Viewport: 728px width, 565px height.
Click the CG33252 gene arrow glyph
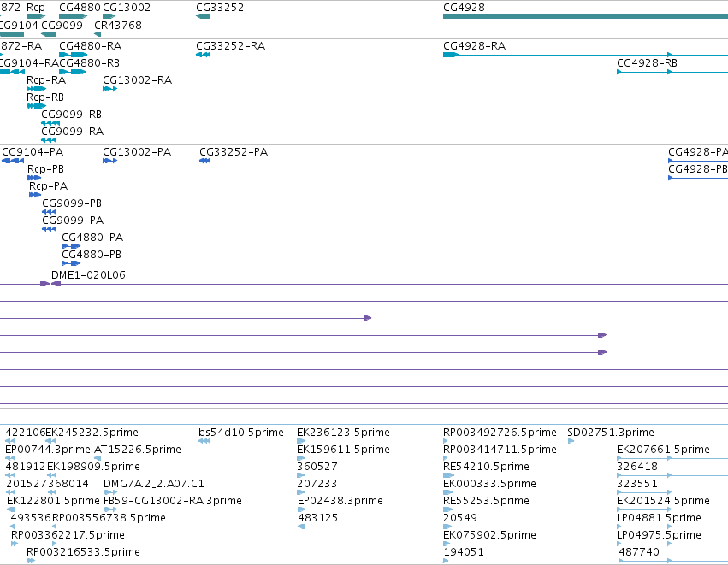coord(203,16)
